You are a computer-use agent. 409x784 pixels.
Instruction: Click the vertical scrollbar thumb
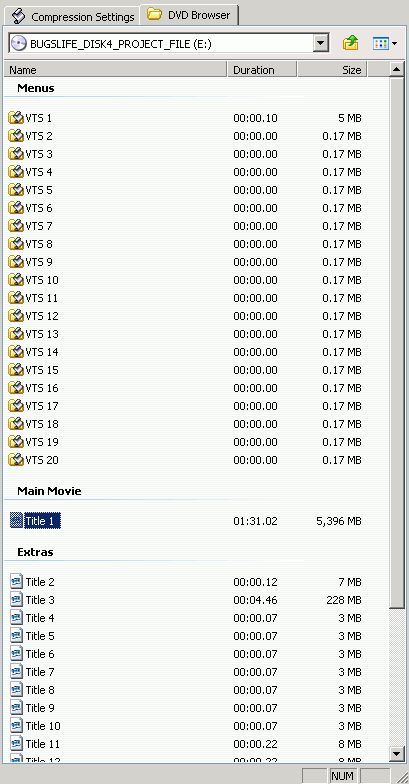[x=396, y=342]
